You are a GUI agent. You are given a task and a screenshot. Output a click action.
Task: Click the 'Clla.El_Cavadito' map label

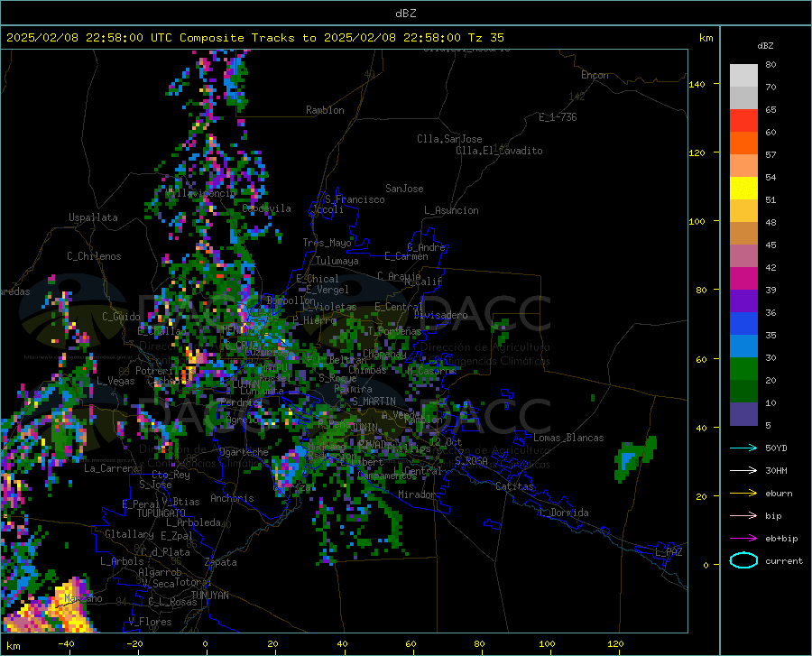[499, 151]
